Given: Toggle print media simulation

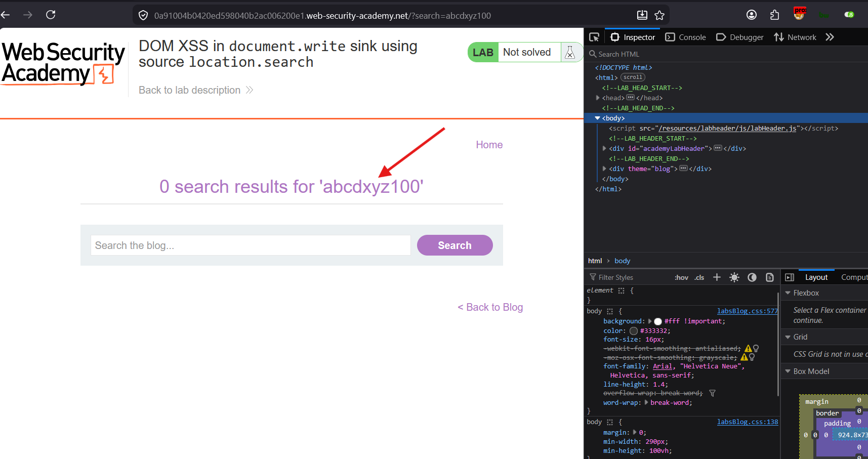Looking at the screenshot, I should [770, 277].
